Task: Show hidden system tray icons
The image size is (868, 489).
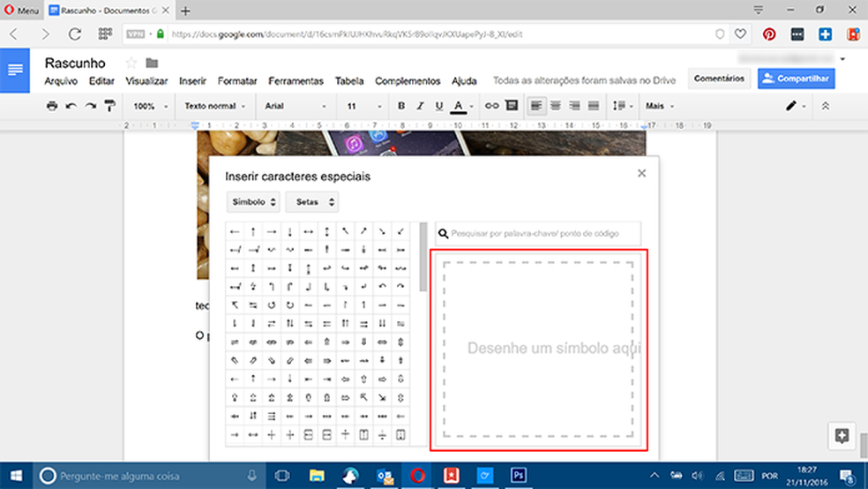Action: point(655,475)
